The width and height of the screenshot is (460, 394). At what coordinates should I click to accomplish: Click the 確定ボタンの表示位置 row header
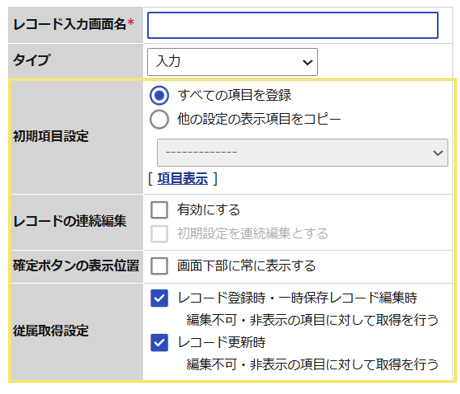click(76, 266)
